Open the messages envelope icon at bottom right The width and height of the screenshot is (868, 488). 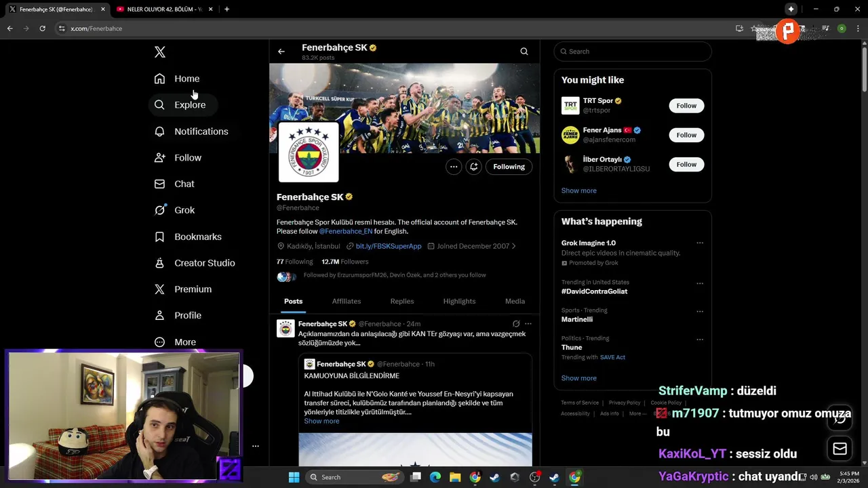840,449
